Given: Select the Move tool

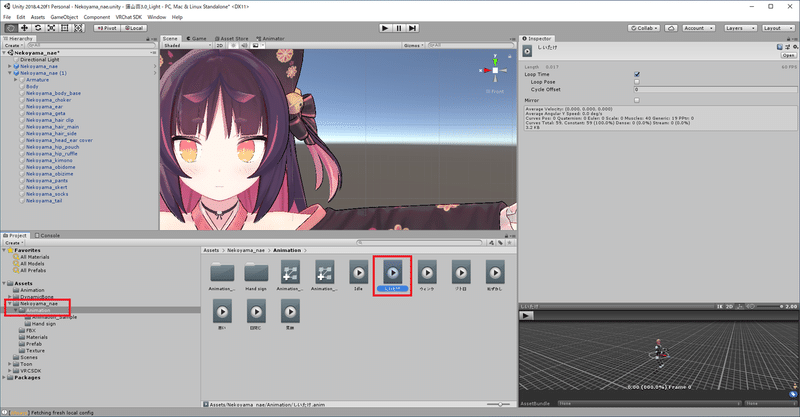Looking at the screenshot, I should (24, 28).
